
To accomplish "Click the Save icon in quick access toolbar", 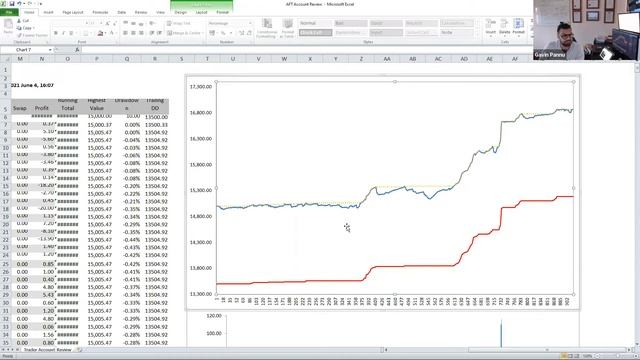I will coord(12,4).
